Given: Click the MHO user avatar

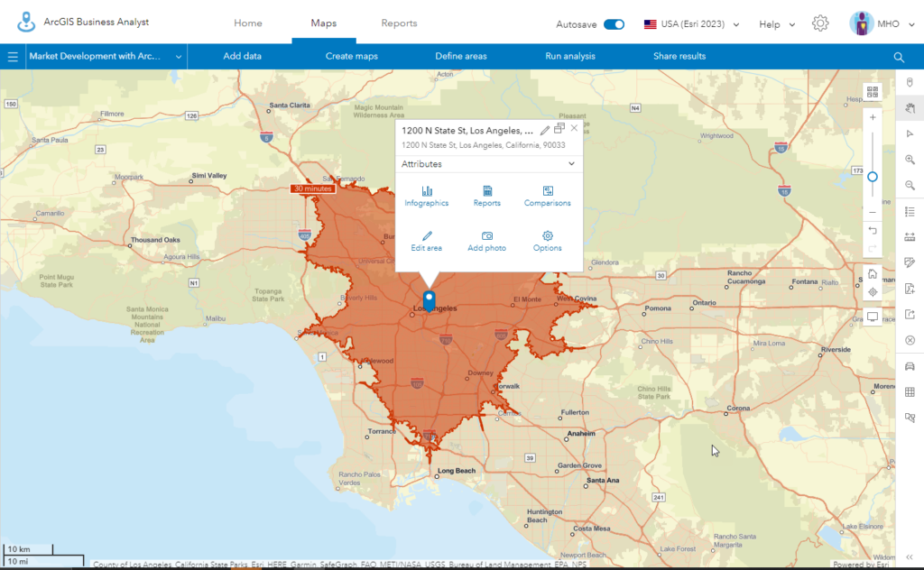Looking at the screenshot, I should [861, 23].
